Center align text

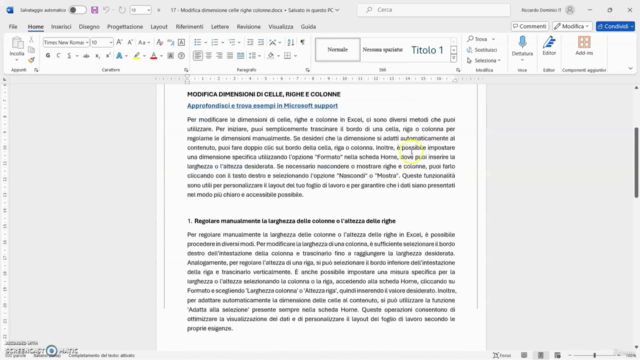(209, 56)
